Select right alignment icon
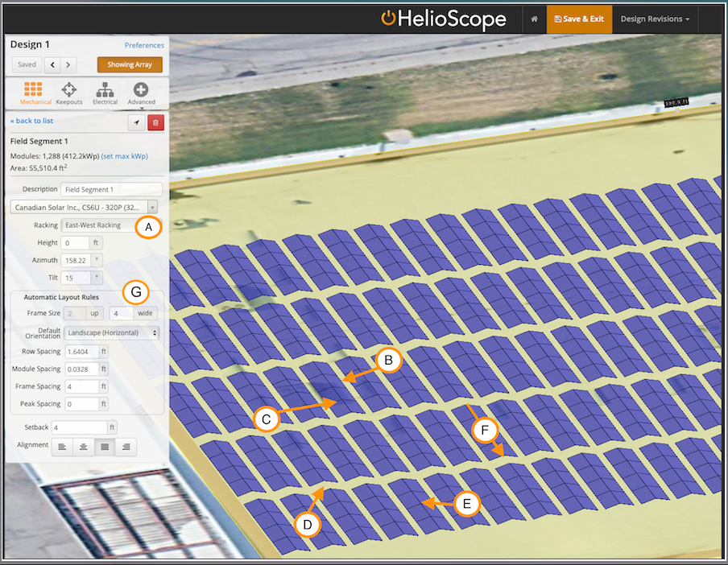The width and height of the screenshot is (728, 565). coord(126,447)
